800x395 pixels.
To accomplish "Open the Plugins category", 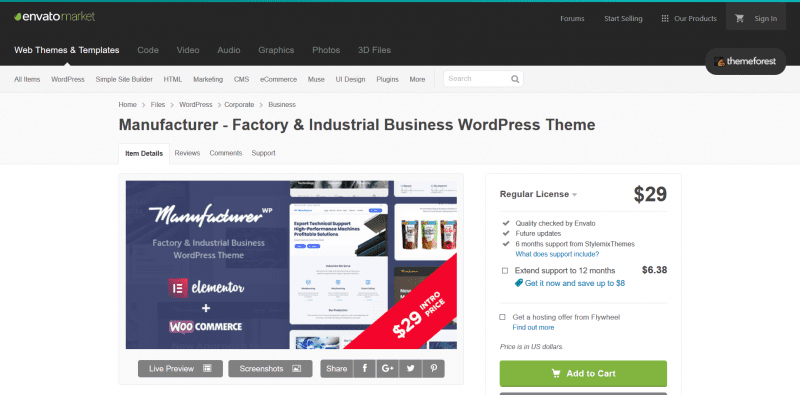I will [x=387, y=80].
